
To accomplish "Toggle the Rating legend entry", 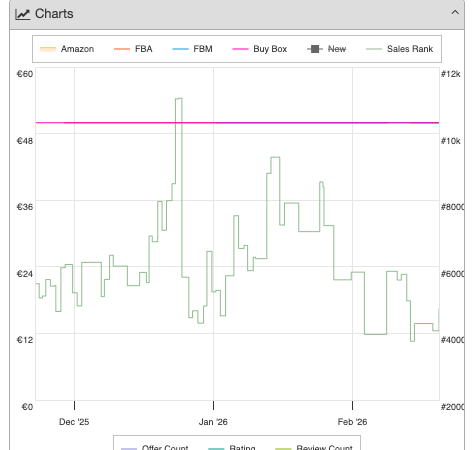I will click(x=232, y=447).
